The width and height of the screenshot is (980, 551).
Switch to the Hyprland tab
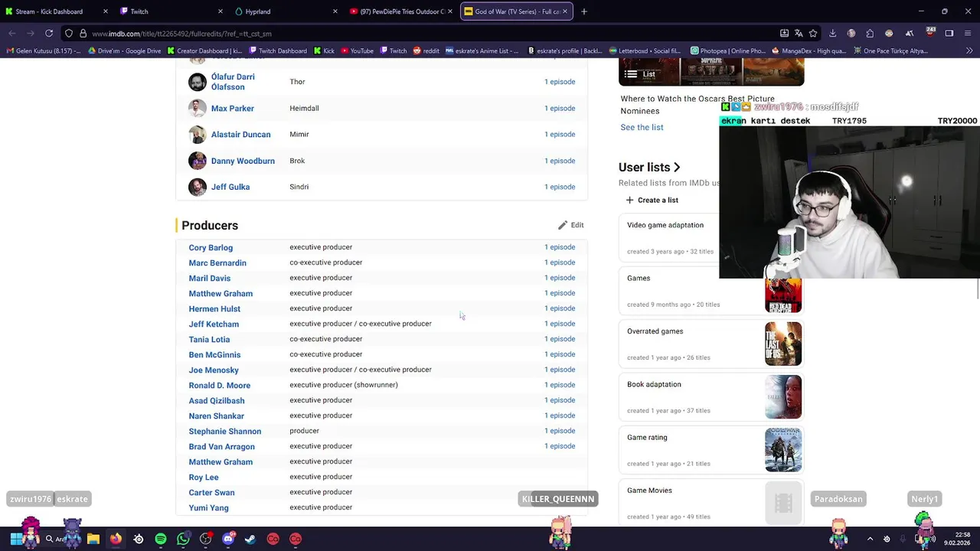[x=287, y=11]
